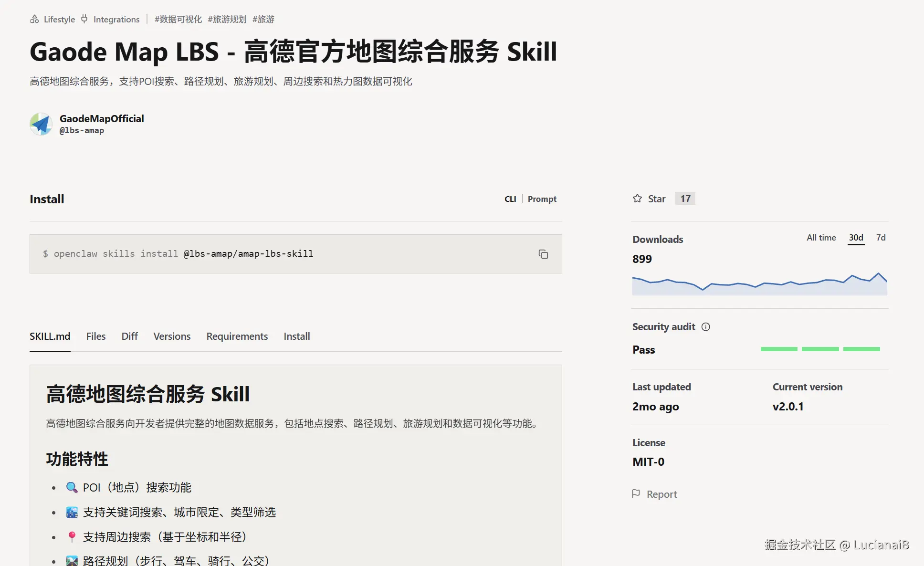Open the Integrations category link
Image resolution: width=924 pixels, height=566 pixels.
coord(116,20)
